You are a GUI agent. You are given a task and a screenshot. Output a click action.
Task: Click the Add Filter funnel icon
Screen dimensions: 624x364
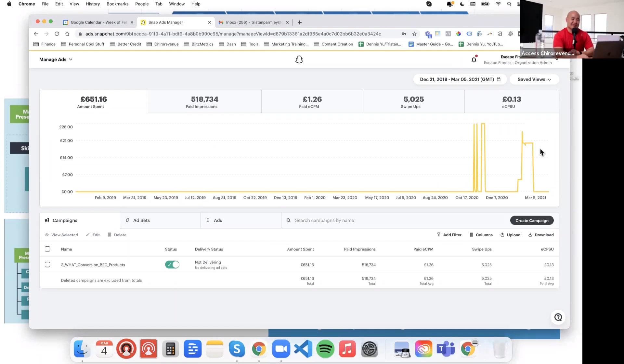[439, 235]
